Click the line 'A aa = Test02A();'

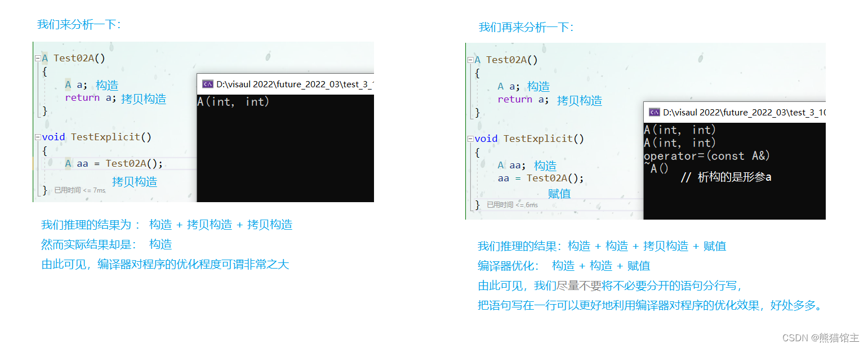coord(114,163)
